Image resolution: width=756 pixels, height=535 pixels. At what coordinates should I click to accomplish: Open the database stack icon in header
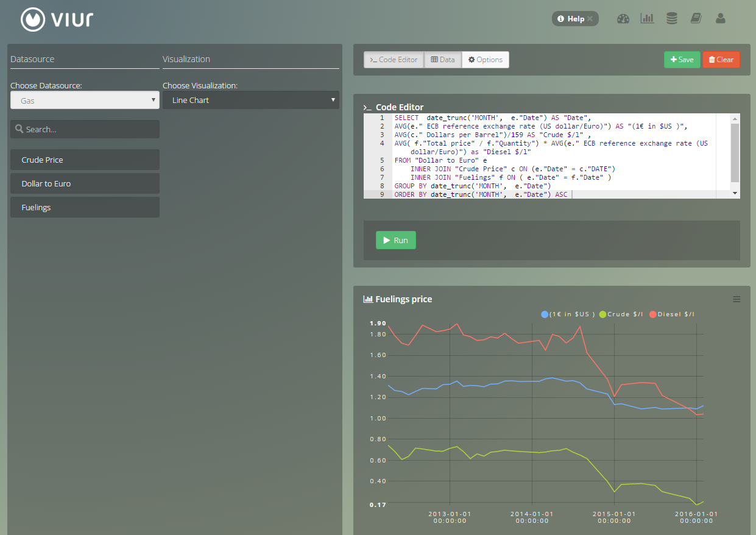[x=671, y=19]
